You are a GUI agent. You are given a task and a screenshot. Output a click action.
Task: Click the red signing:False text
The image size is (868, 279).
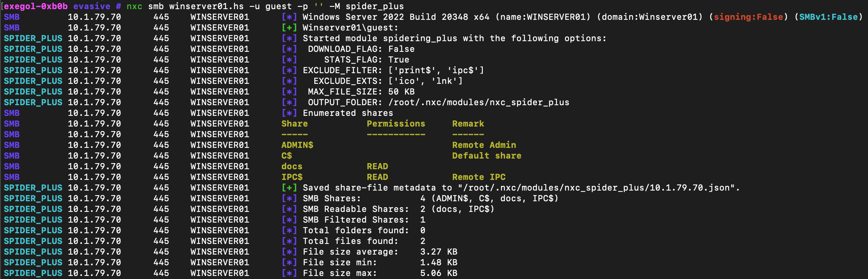click(x=748, y=17)
